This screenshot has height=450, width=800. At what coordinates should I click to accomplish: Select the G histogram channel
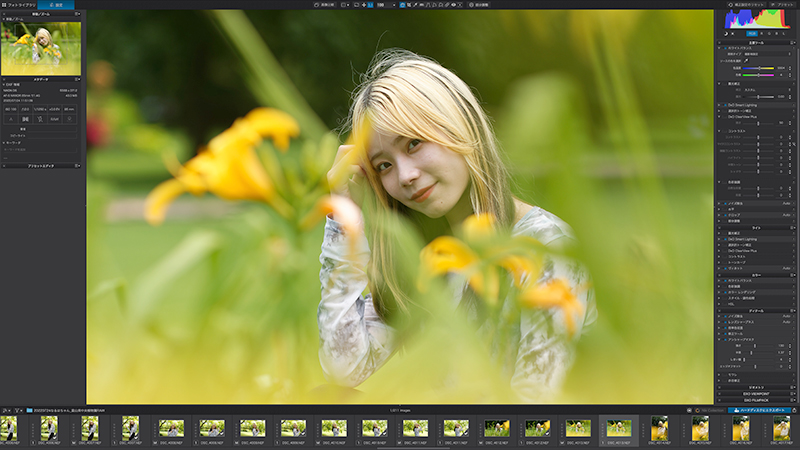(769, 34)
